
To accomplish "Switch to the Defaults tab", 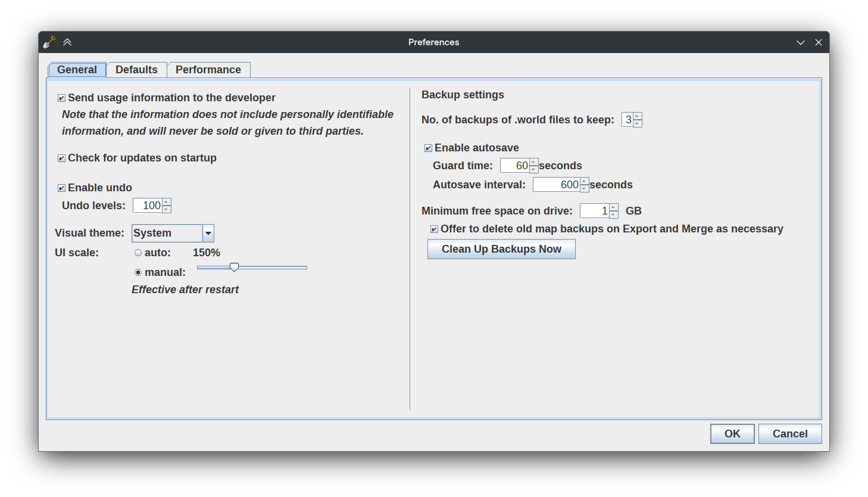I will (x=136, y=70).
